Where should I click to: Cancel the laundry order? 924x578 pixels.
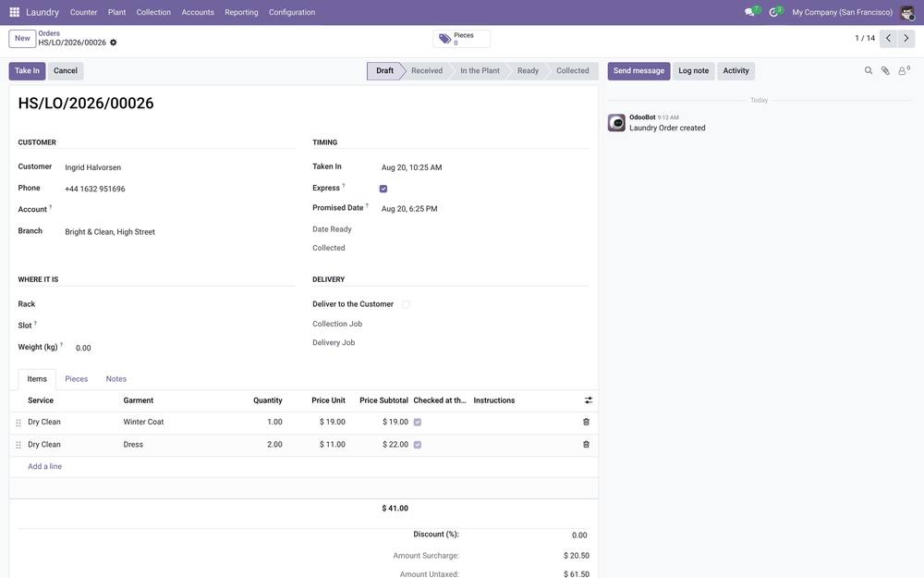(x=66, y=71)
